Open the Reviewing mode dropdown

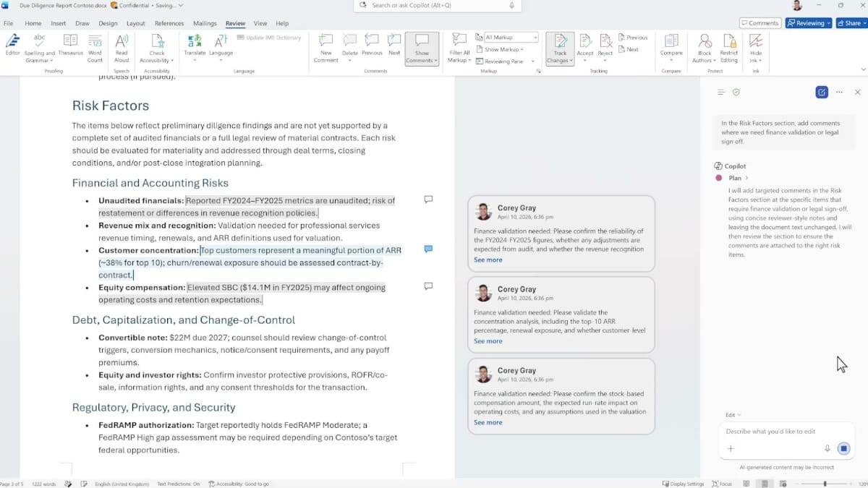tap(809, 23)
